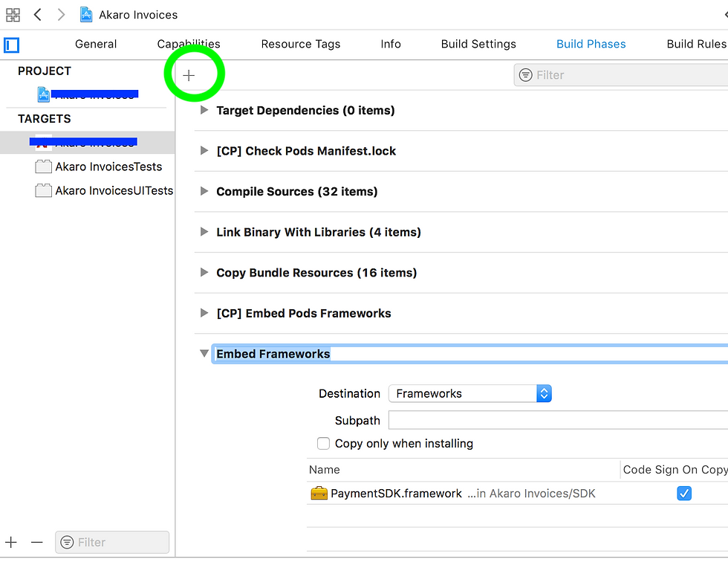Expand Target Dependencies section
This screenshot has height=562, width=728.
(x=204, y=110)
